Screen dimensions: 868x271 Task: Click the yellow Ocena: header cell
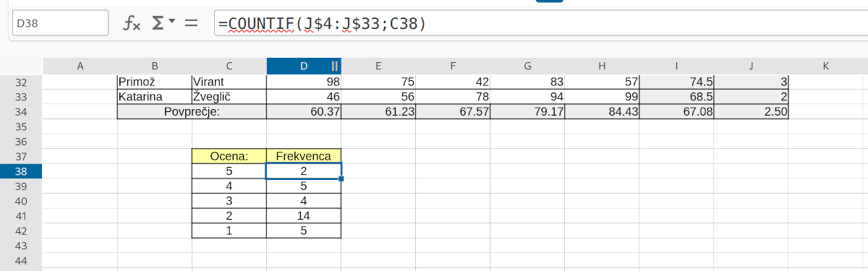point(229,156)
